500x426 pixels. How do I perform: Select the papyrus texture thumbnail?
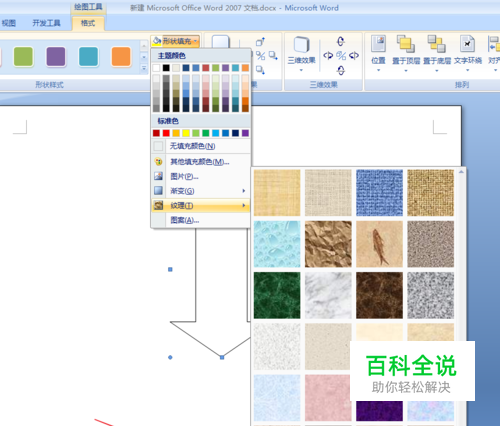pos(277,193)
